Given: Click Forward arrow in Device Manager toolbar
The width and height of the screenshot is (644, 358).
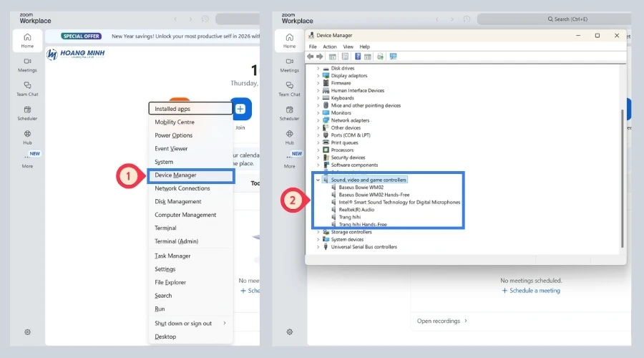Looking at the screenshot, I should tap(320, 57).
